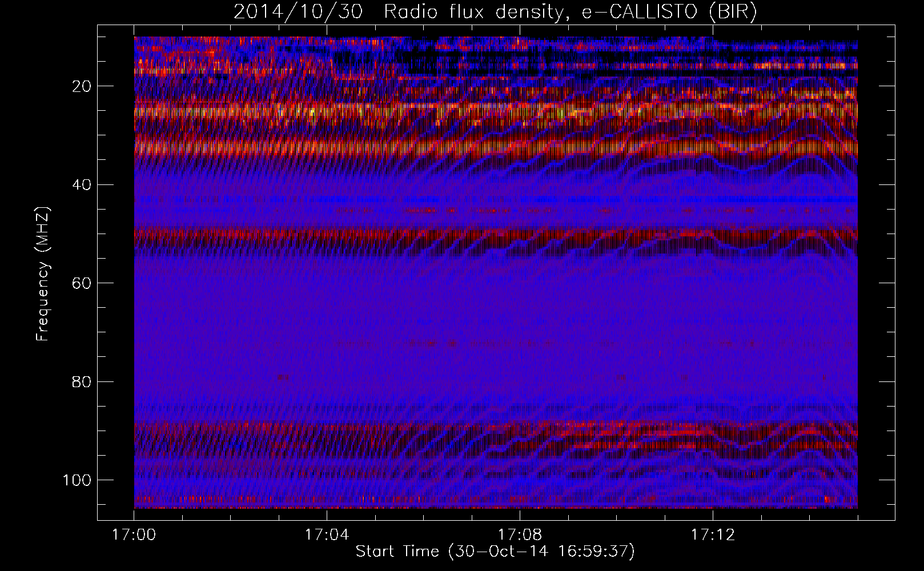Click the "20" frequency tick label
The height and width of the screenshot is (571, 924).
point(82,86)
